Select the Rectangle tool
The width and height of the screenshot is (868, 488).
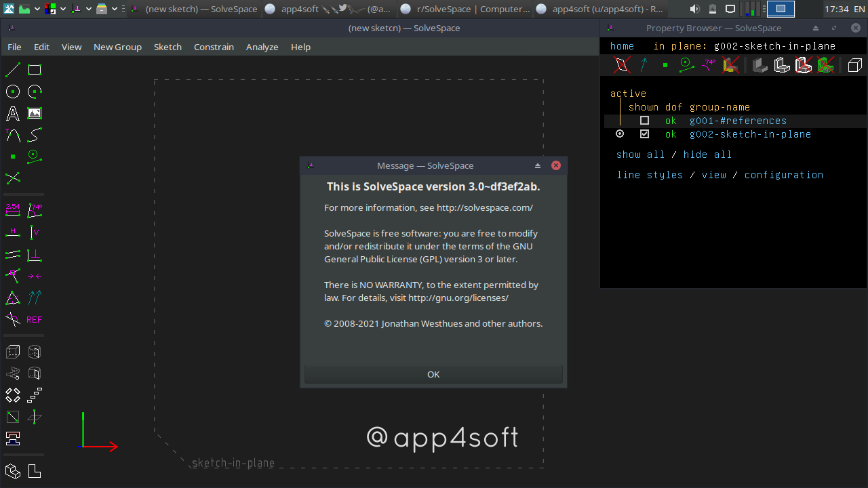(34, 69)
